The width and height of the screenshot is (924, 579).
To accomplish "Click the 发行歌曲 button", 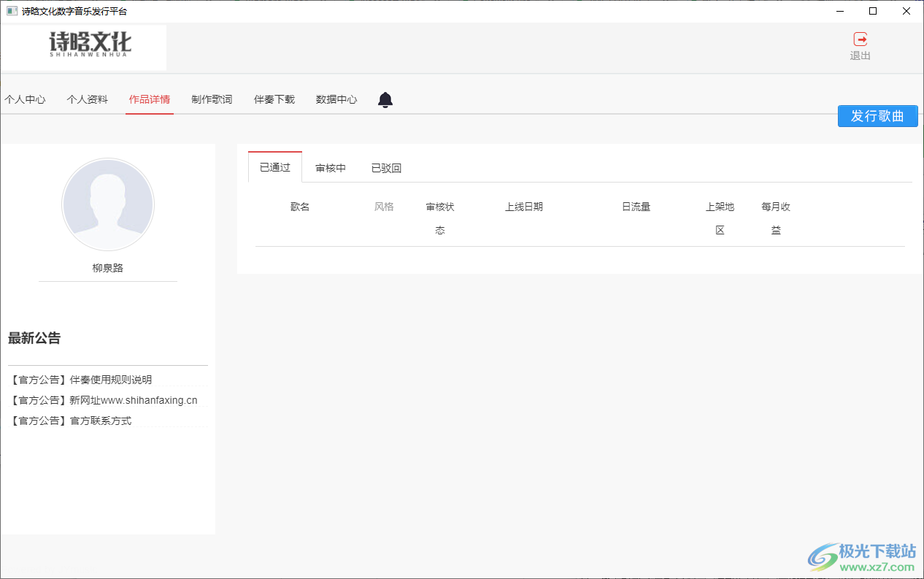I will 877,115.
